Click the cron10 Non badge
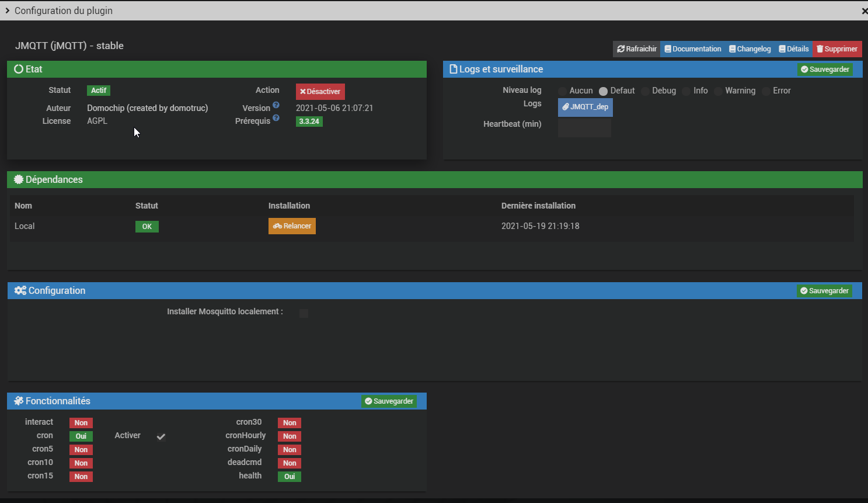This screenshot has width=868, height=503. (81, 463)
